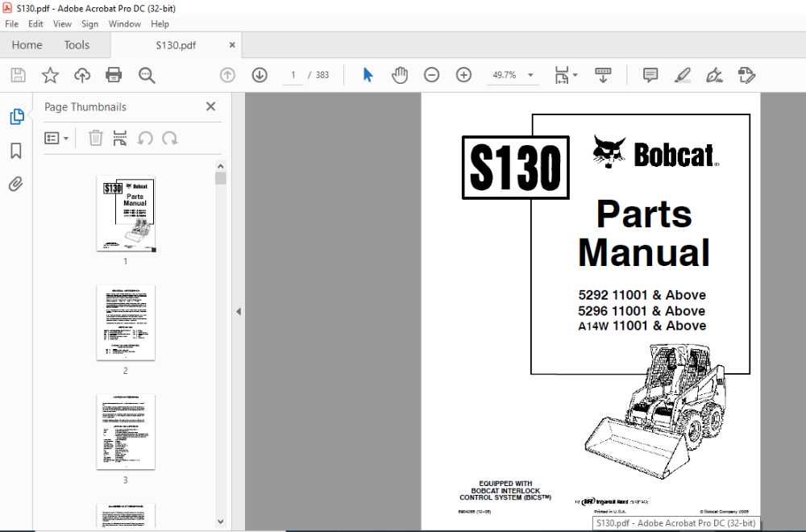
Task: Click the share or send file icon
Action: click(x=746, y=75)
